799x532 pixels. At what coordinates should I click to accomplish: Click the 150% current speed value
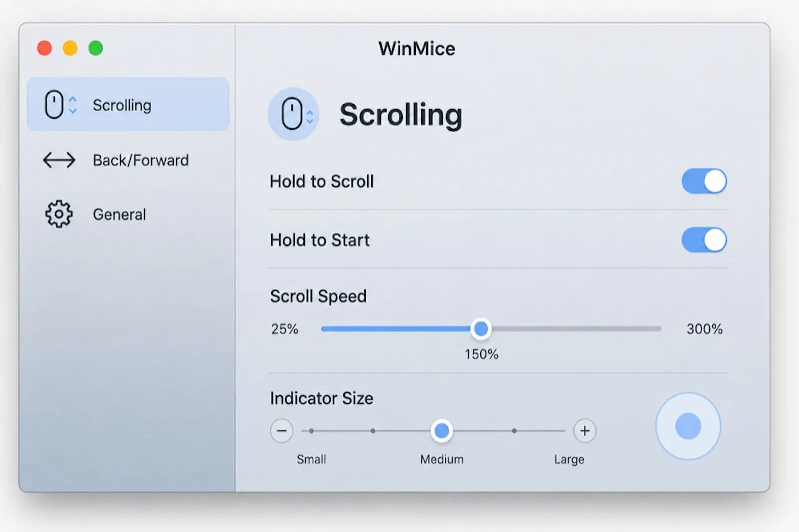tap(482, 354)
